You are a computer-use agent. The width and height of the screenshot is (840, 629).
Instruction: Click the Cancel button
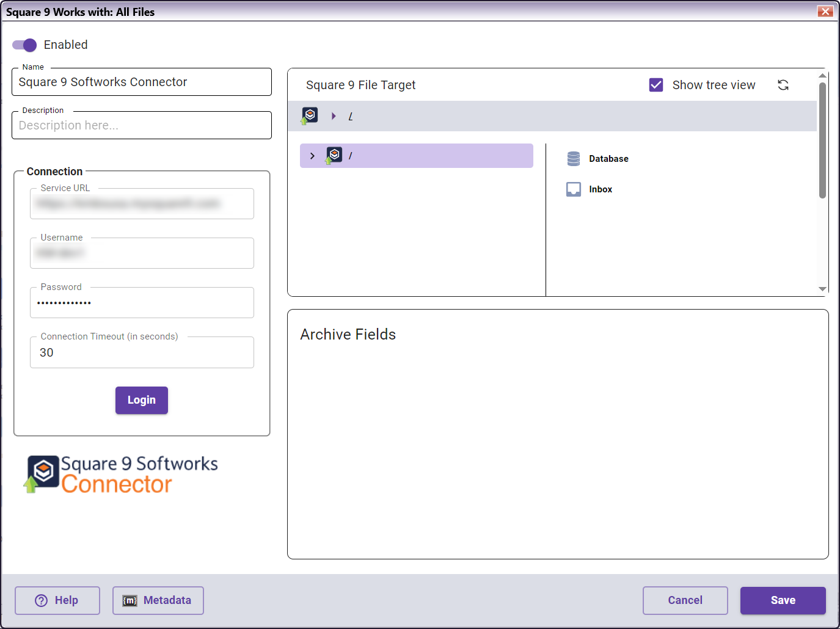pos(685,600)
